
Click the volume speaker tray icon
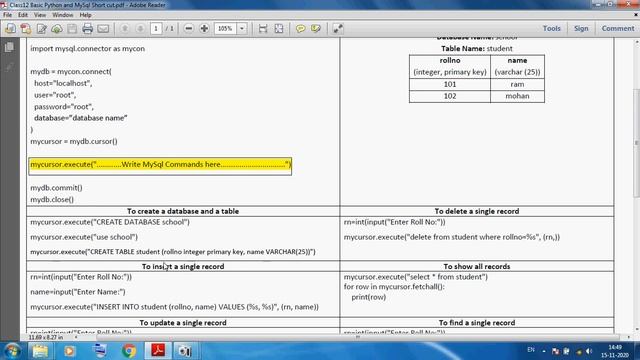589,351
